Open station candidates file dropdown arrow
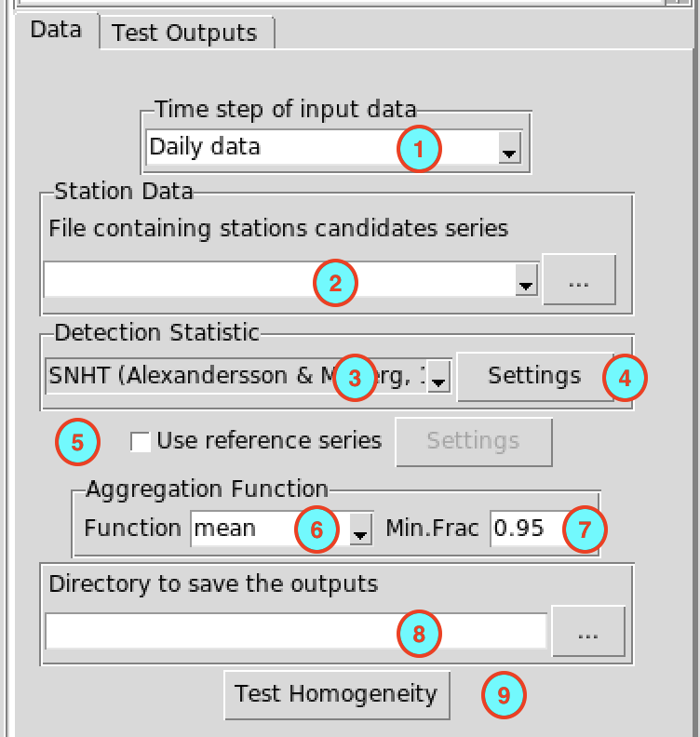Image resolution: width=700 pixels, height=737 pixels. tap(526, 280)
